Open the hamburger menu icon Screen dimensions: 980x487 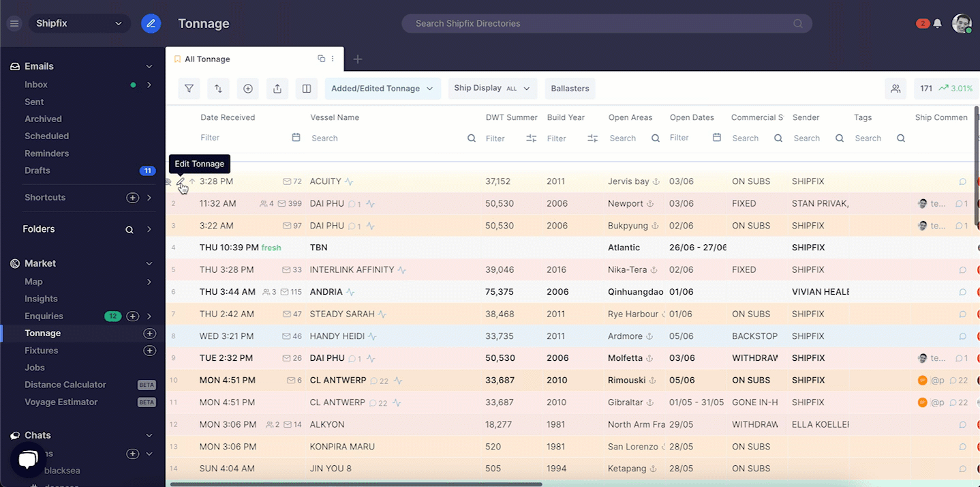pyautogui.click(x=14, y=23)
